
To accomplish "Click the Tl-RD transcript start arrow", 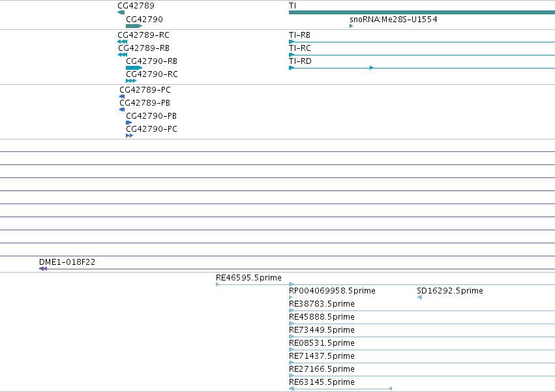I will point(292,68).
